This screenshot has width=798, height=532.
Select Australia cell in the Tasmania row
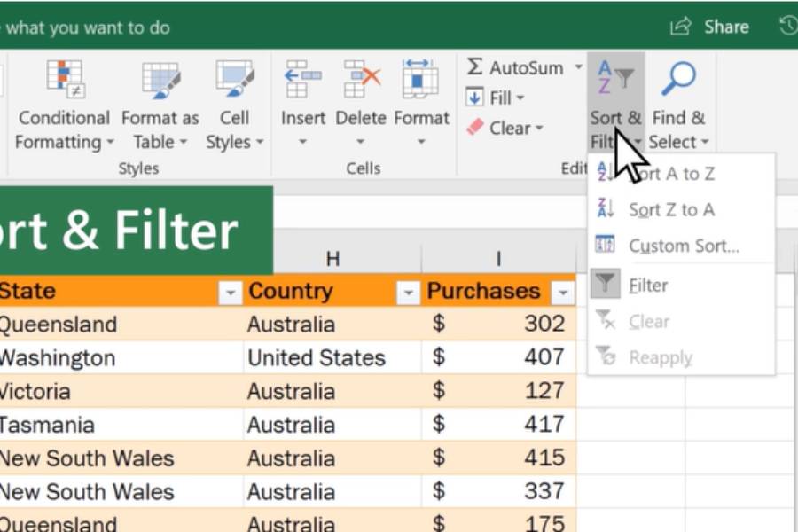pyautogui.click(x=332, y=425)
